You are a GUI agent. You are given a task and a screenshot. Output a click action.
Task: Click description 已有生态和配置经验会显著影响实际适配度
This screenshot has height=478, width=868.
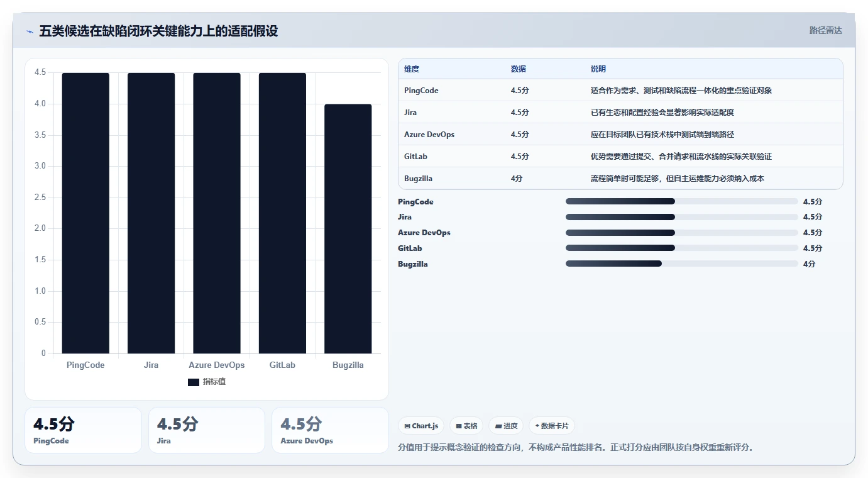tap(662, 113)
